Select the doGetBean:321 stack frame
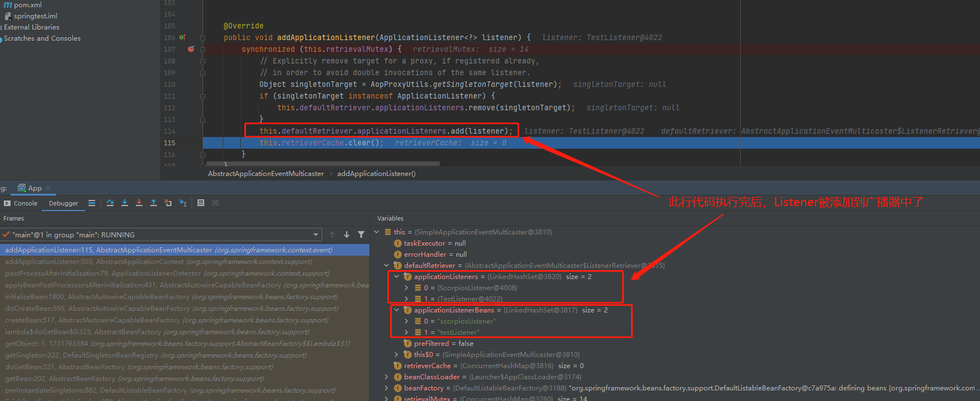 click(x=185, y=367)
